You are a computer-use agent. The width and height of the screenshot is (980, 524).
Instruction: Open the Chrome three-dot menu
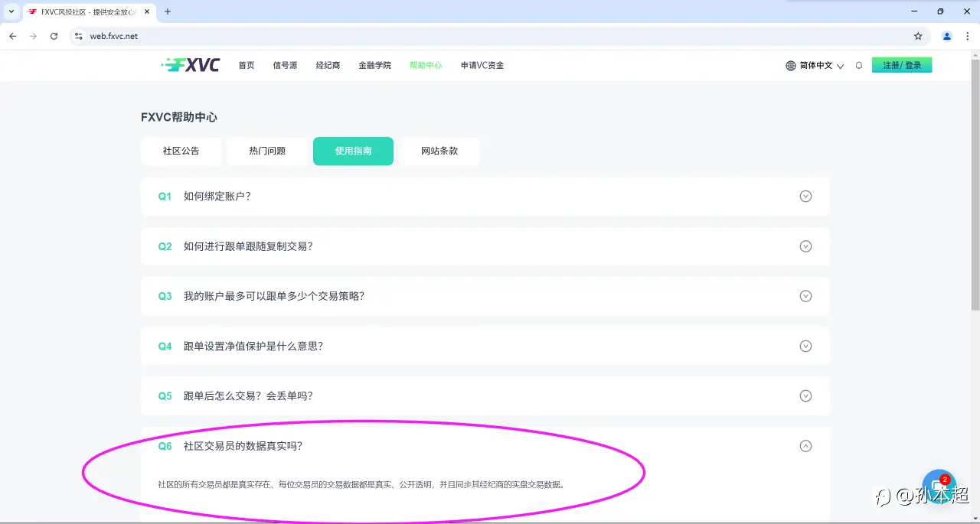pyautogui.click(x=967, y=36)
